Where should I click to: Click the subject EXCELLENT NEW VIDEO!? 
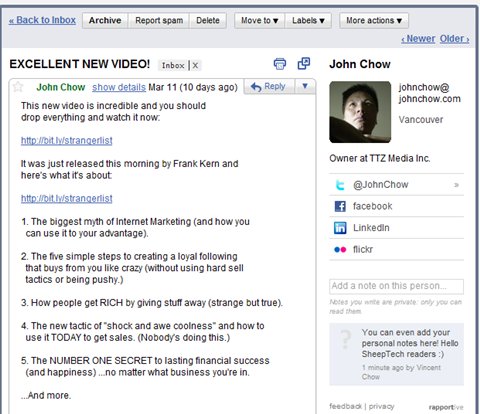80,64
